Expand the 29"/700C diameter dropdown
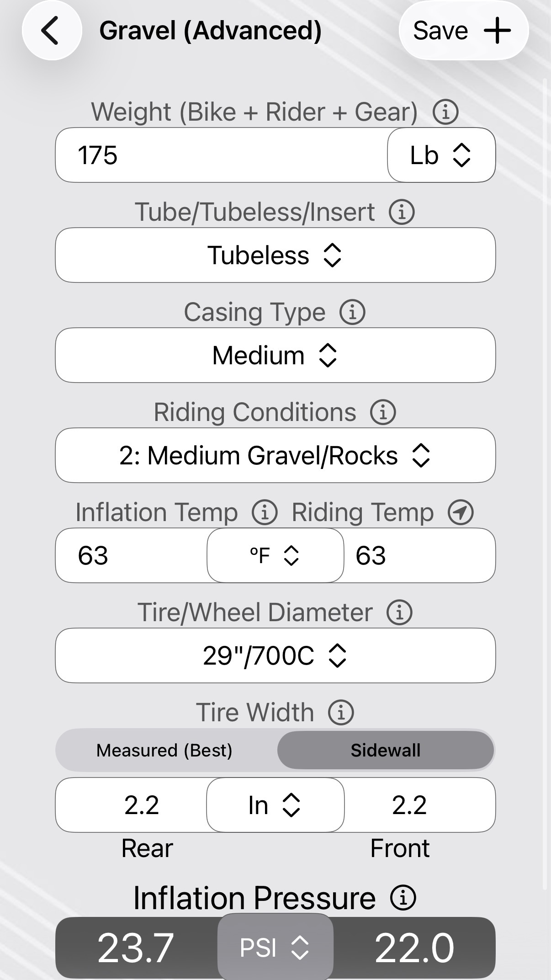 pyautogui.click(x=275, y=655)
